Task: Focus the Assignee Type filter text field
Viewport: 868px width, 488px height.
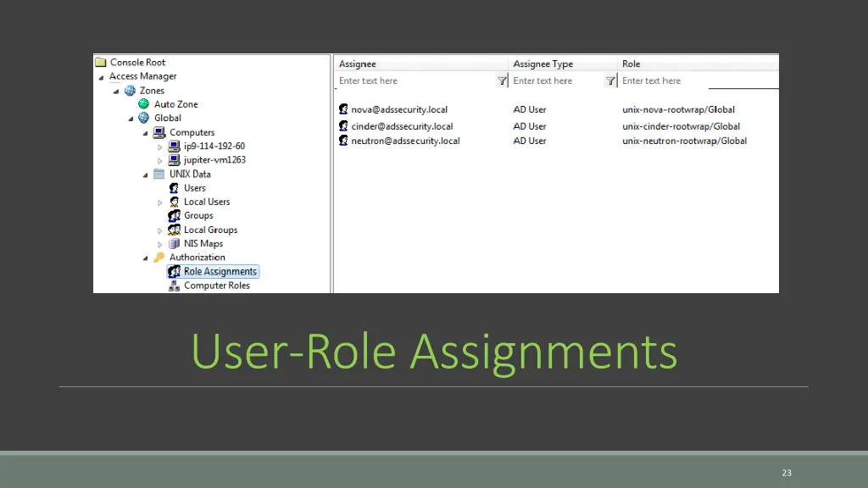Action: (x=558, y=80)
